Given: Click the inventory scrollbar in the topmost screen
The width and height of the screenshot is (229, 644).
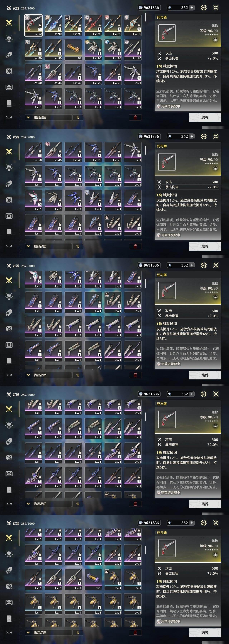Looking at the screenshot, I should pyautogui.click(x=145, y=18).
